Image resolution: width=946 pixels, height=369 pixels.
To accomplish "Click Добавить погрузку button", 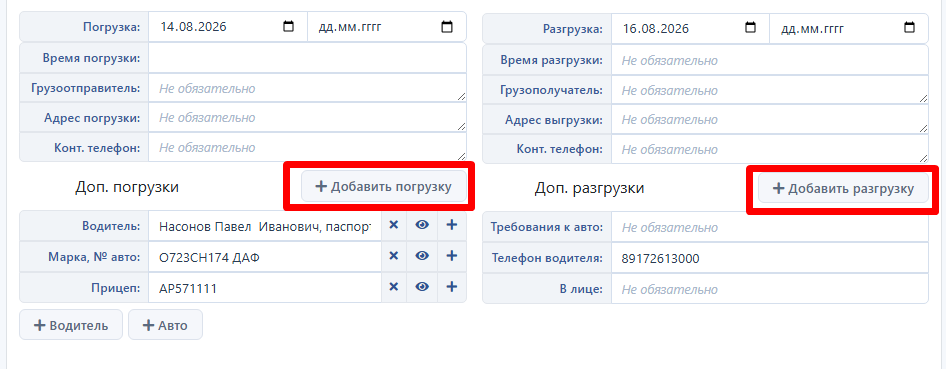I will [384, 186].
